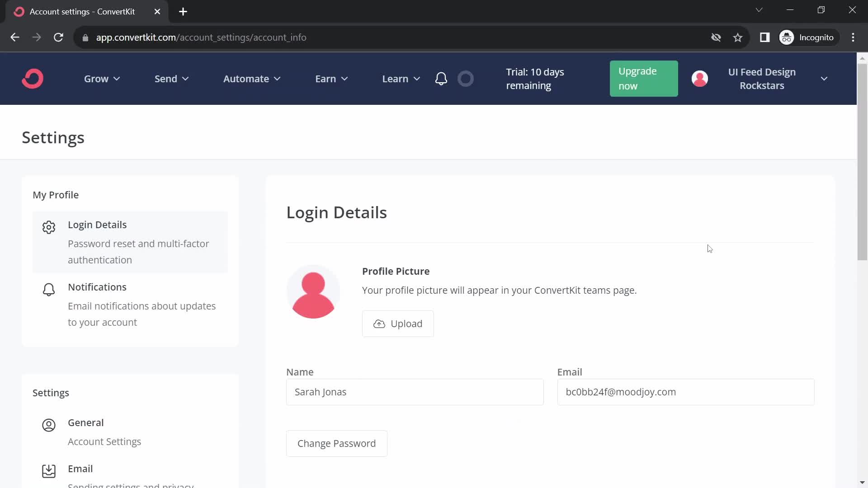
Task: Open the notifications bell in the top navbar
Action: pyautogui.click(x=441, y=79)
